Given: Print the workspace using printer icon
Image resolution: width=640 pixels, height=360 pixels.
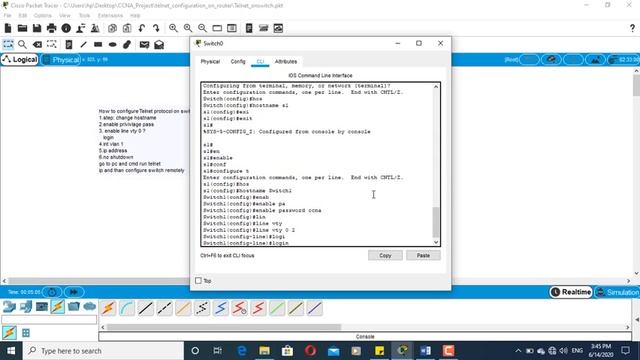Looking at the screenshot, I should click(x=51, y=28).
